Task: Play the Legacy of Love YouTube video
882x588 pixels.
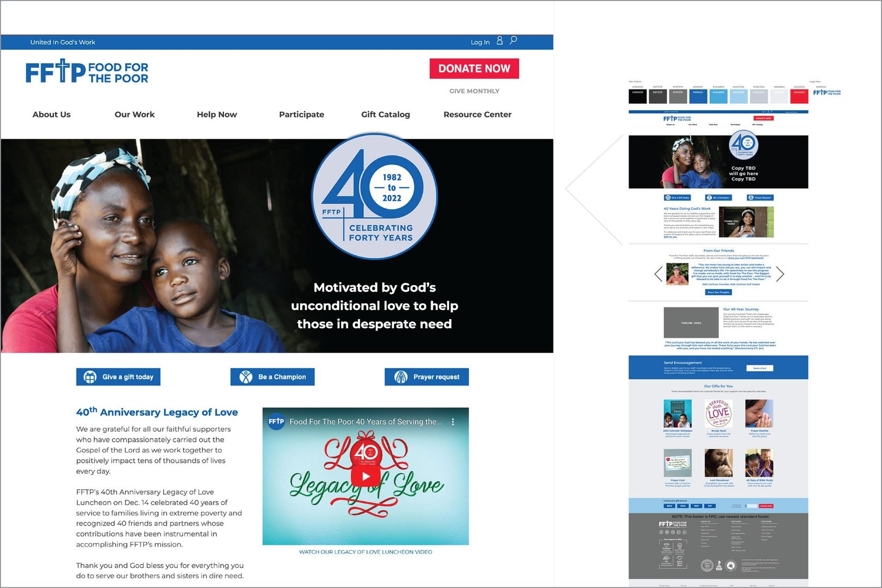Action: pos(366,476)
